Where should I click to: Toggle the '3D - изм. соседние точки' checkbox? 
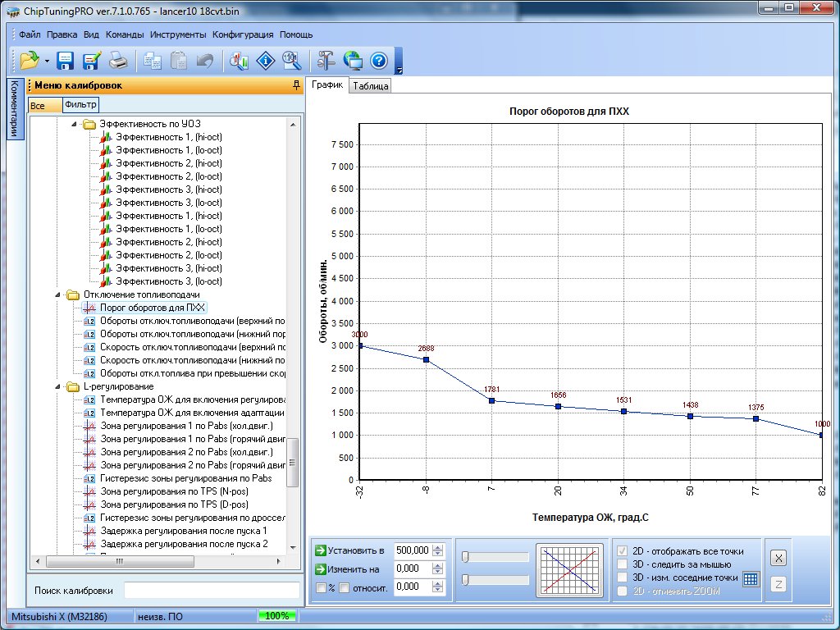[623, 577]
